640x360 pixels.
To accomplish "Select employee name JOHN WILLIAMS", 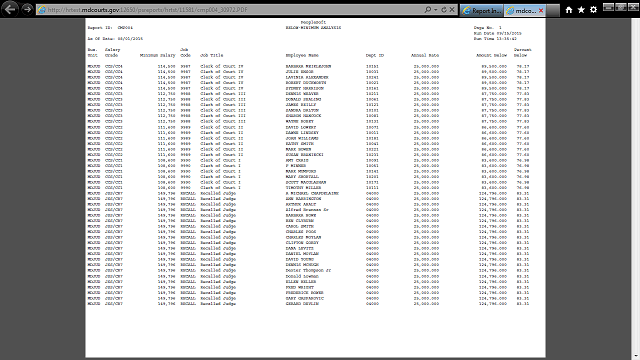I will 302,138.
